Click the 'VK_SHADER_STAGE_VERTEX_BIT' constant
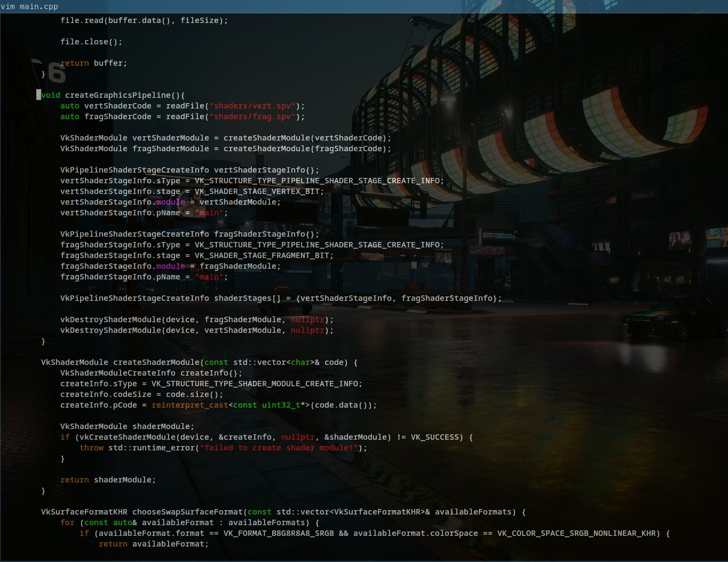This screenshot has width=728, height=562. (257, 191)
